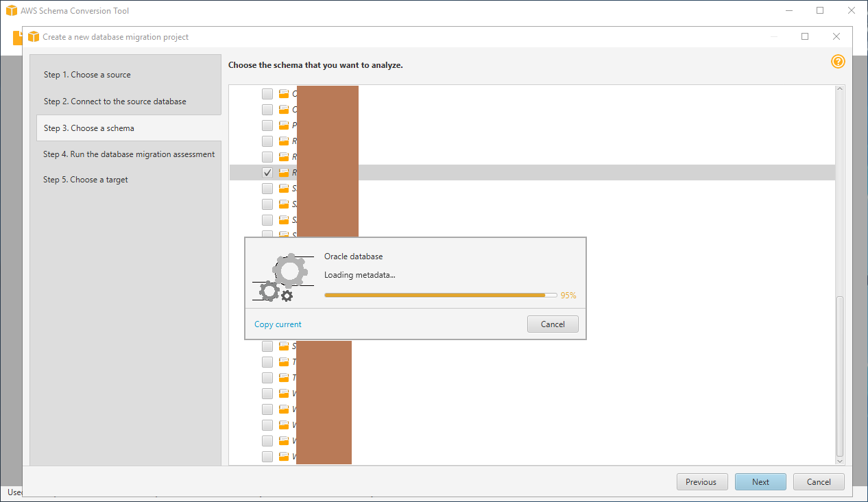Image resolution: width=868 pixels, height=502 pixels.
Task: Click the Choose the schema heading text
Action: click(315, 65)
